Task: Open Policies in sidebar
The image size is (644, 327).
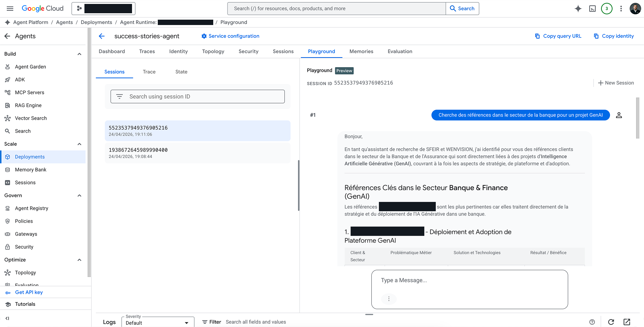Action: [24, 221]
